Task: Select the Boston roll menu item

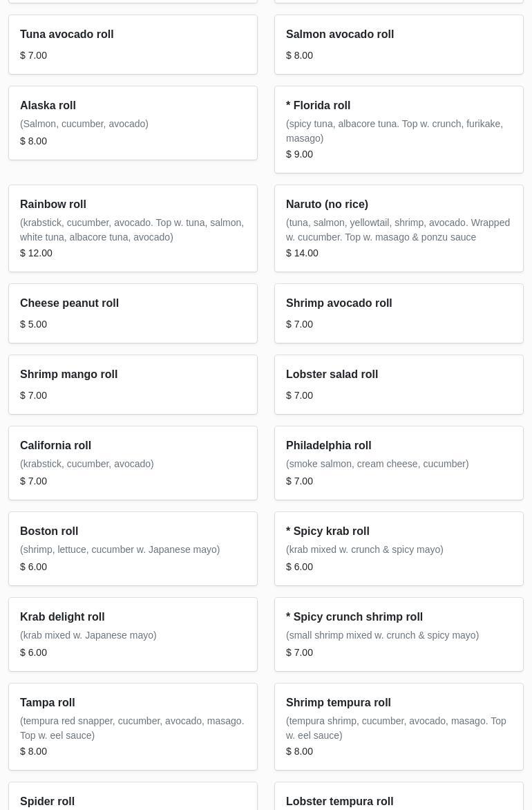Action: pyautogui.click(x=133, y=548)
